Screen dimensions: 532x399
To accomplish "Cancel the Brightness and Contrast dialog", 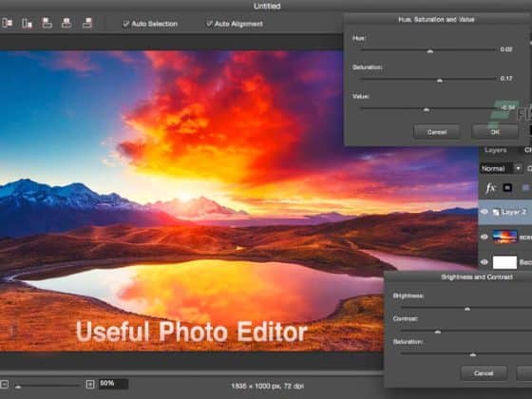I will [484, 372].
